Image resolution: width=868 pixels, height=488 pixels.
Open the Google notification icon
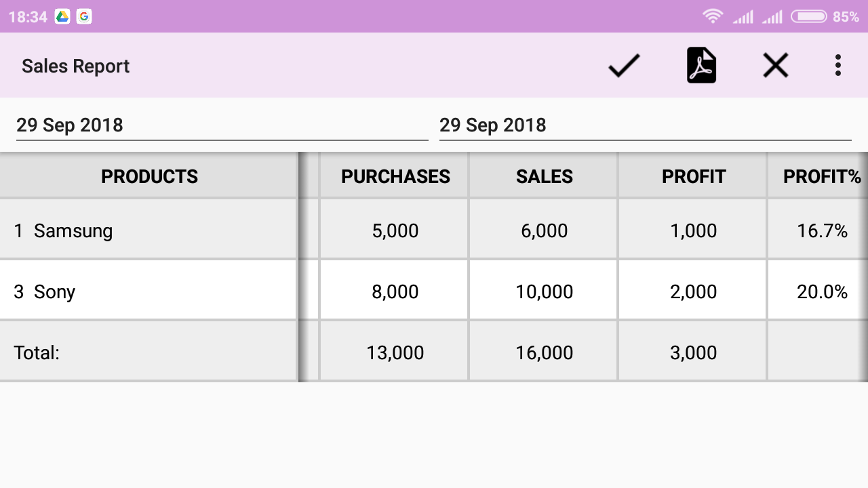(x=84, y=17)
